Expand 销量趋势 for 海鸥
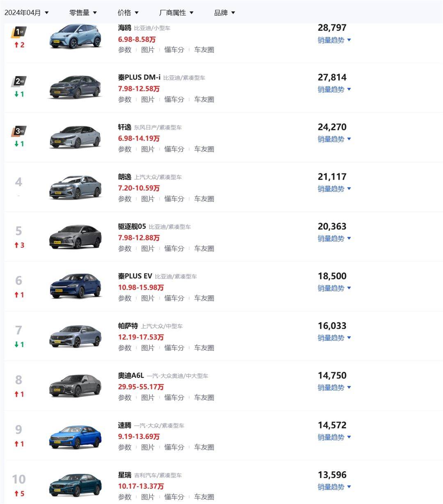 coord(334,40)
